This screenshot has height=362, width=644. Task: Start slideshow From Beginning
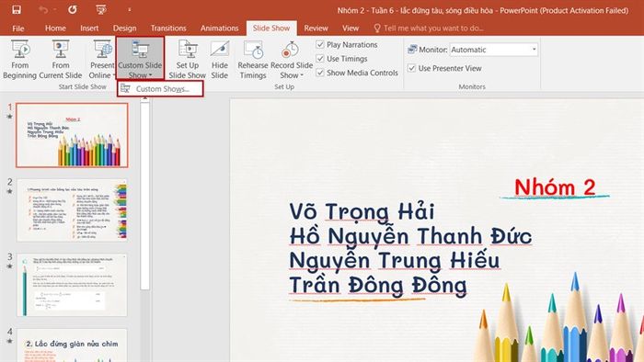19,60
